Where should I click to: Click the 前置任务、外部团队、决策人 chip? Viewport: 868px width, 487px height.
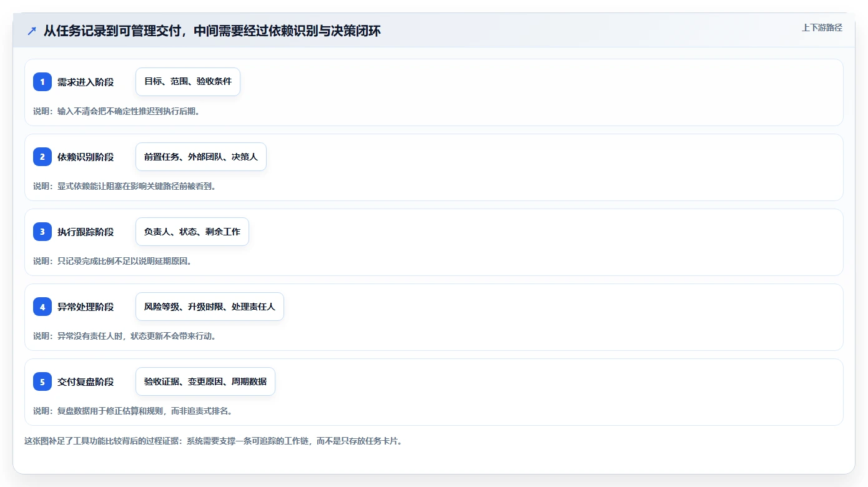201,157
